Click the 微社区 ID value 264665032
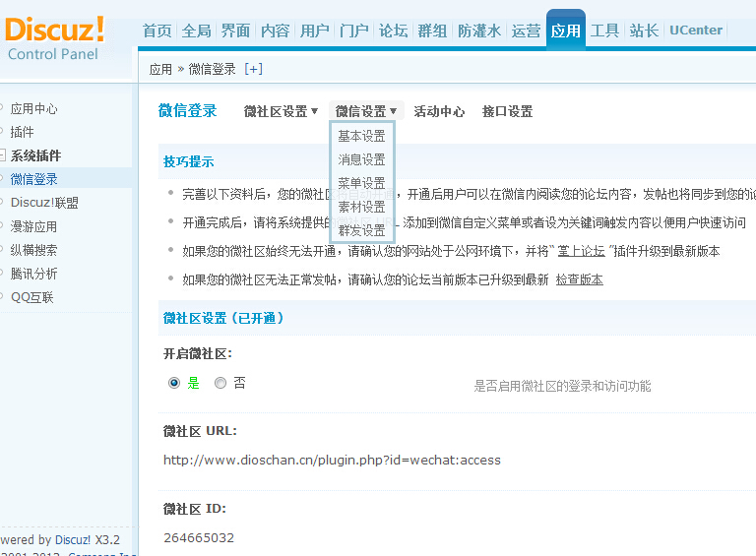The height and width of the screenshot is (556, 756). click(199, 537)
